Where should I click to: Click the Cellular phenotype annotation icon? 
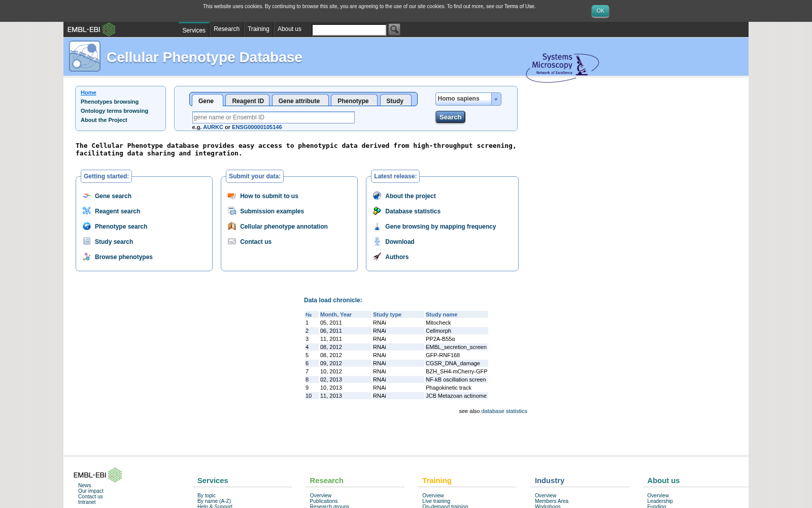(x=232, y=226)
